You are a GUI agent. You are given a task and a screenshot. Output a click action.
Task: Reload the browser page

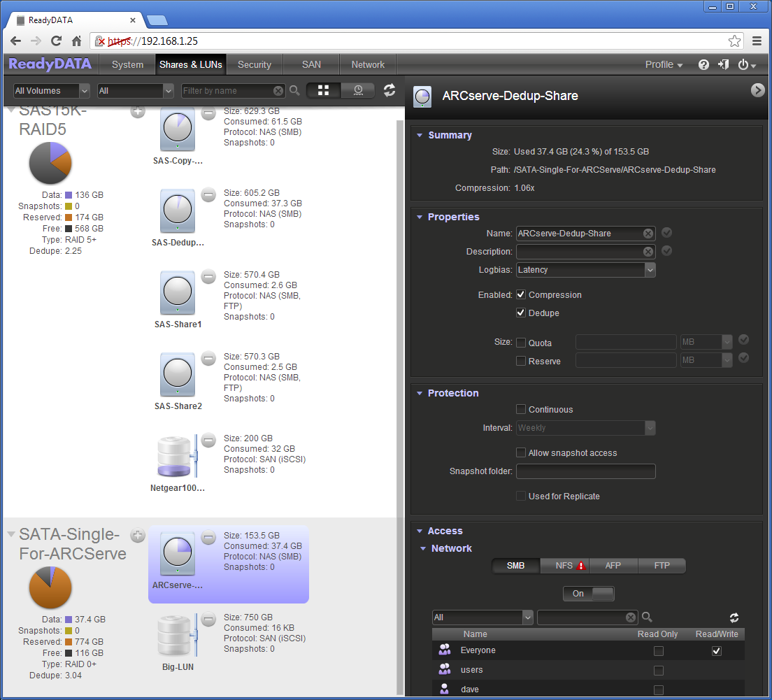pos(56,41)
